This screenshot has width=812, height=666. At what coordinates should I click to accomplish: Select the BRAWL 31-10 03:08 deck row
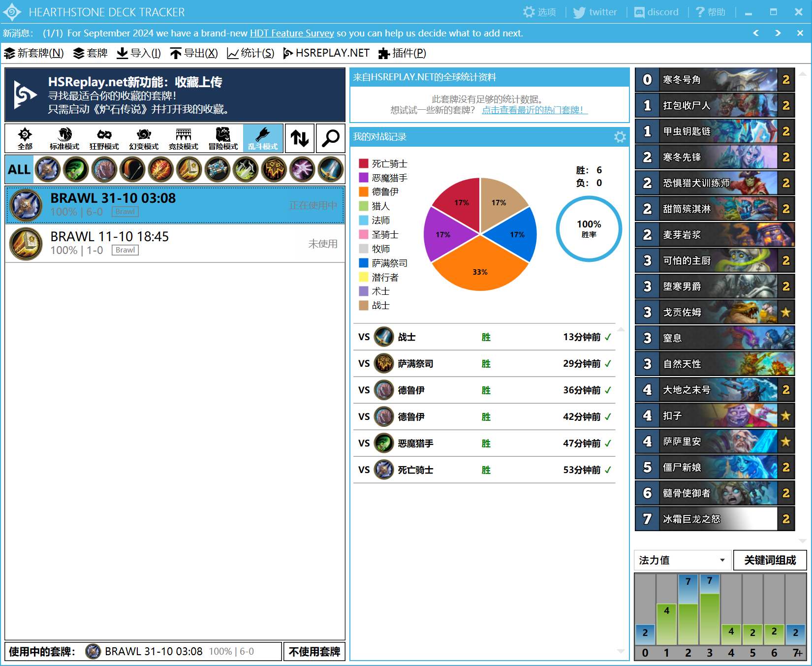tap(175, 205)
